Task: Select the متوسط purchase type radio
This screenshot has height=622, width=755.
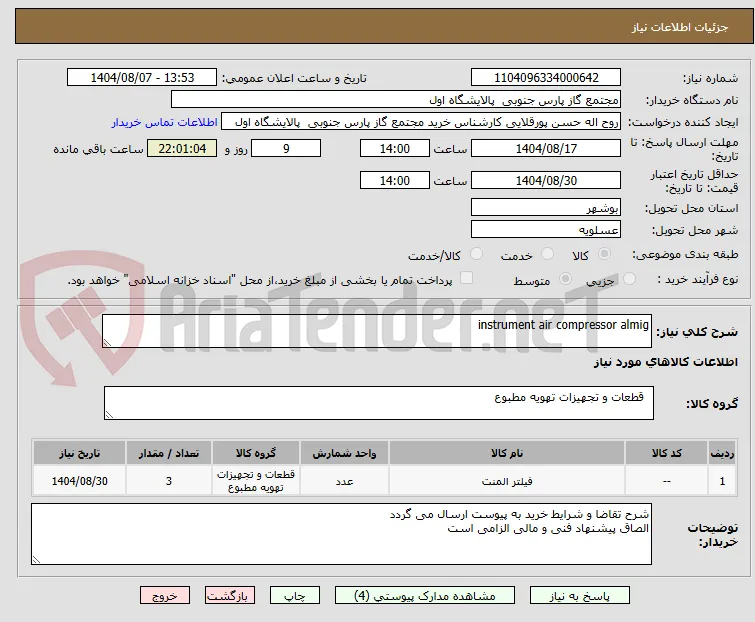Action: coord(565,279)
